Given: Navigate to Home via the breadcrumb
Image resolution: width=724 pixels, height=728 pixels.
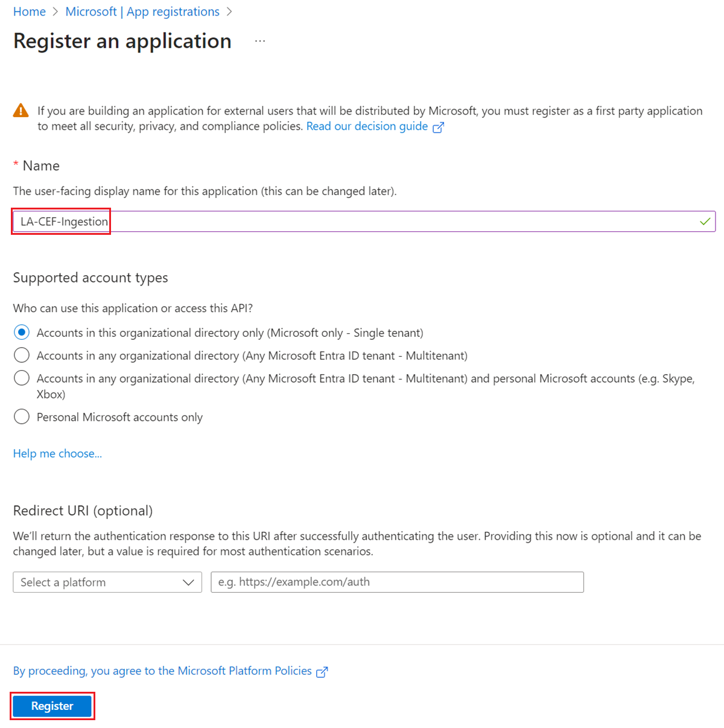Looking at the screenshot, I should 29,11.
